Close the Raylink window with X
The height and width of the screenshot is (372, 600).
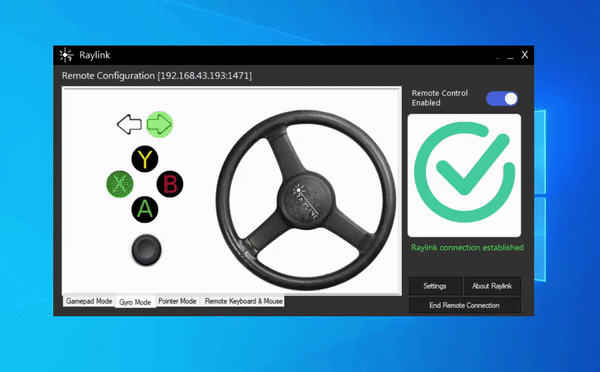[525, 55]
